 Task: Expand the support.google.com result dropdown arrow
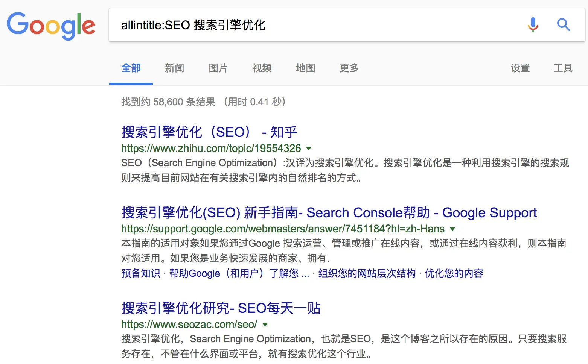tap(452, 229)
